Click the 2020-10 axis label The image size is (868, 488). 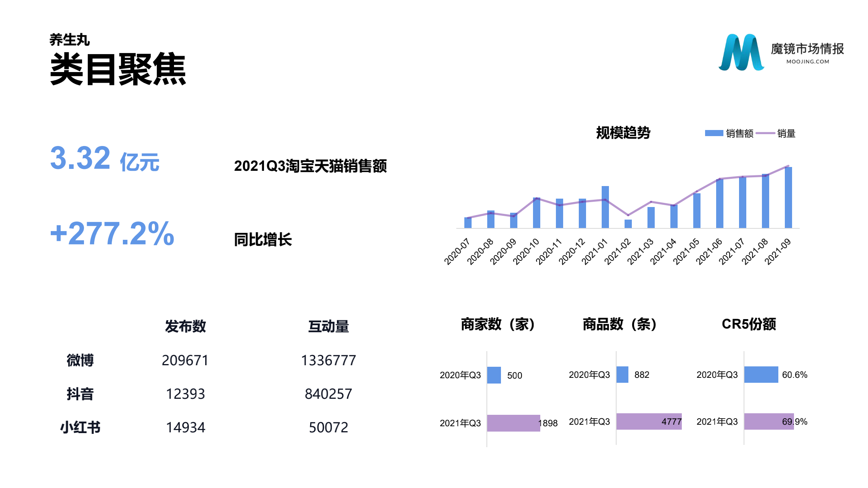[526, 251]
